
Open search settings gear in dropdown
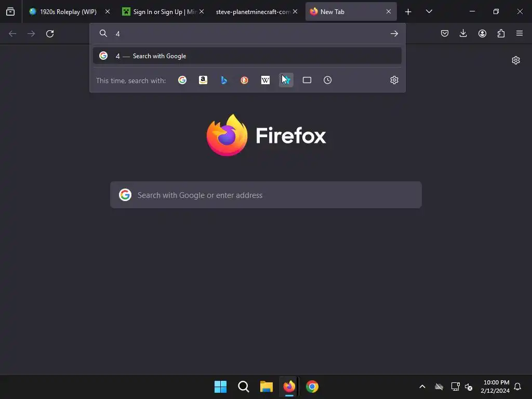tap(394, 80)
